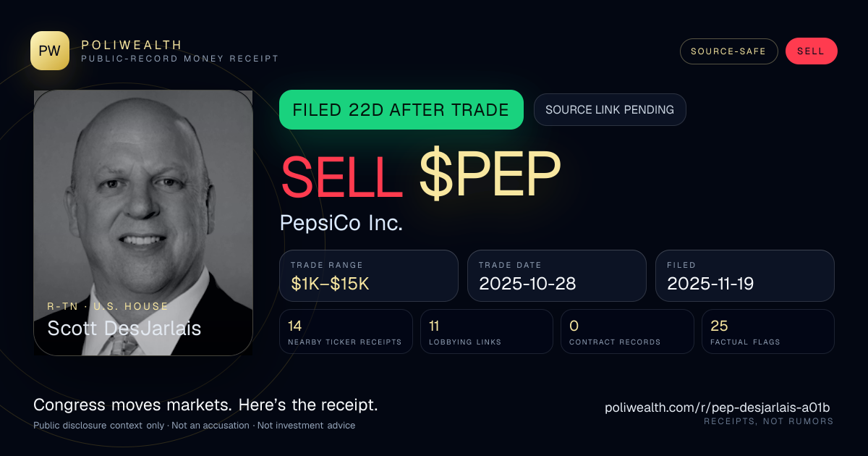Select the PepsiCo Inc. company name
The image size is (868, 456).
point(341,223)
